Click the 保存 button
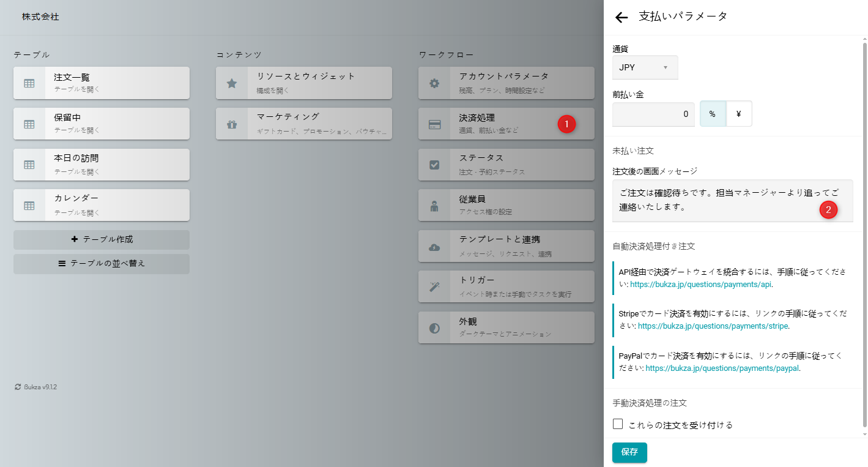This screenshot has width=868, height=467. coord(629,452)
